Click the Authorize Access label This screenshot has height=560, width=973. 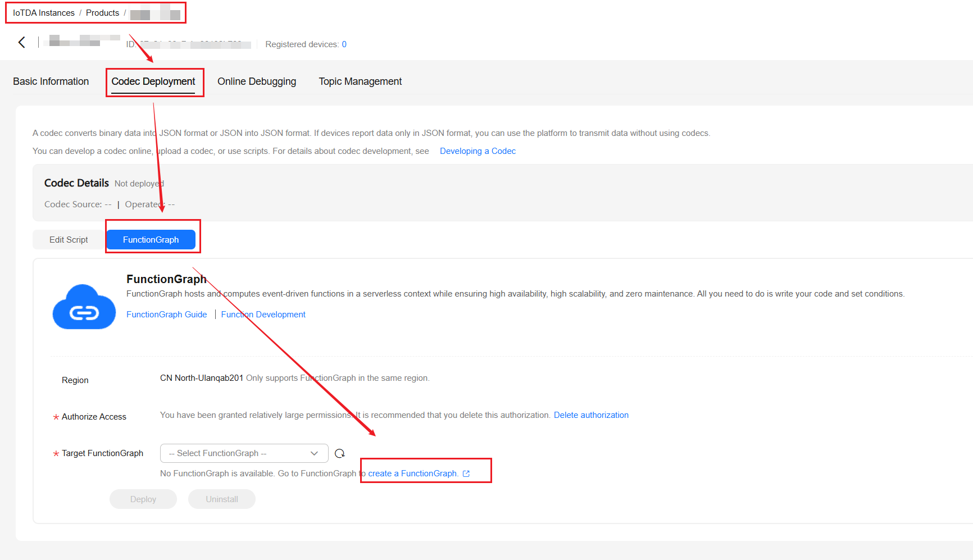click(x=94, y=417)
